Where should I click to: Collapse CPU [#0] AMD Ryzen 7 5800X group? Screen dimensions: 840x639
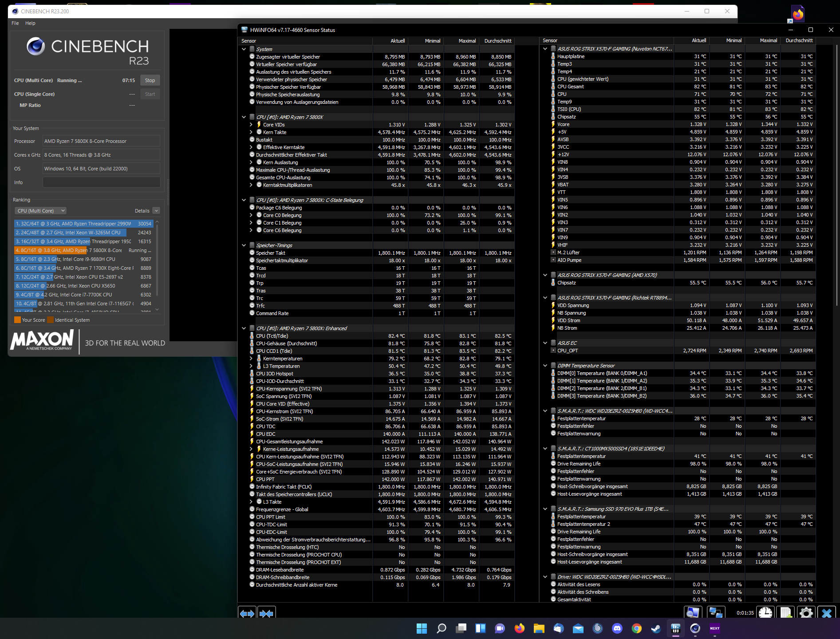coord(244,117)
